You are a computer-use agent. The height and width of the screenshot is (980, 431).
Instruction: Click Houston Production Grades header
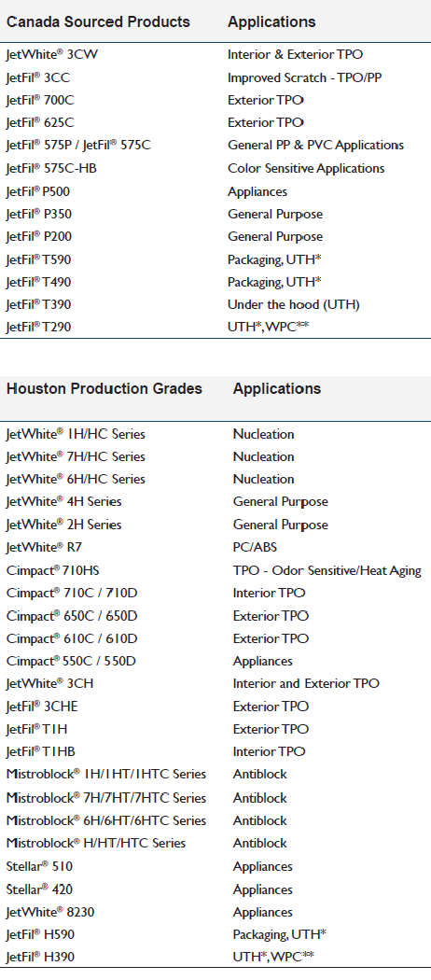tap(104, 389)
